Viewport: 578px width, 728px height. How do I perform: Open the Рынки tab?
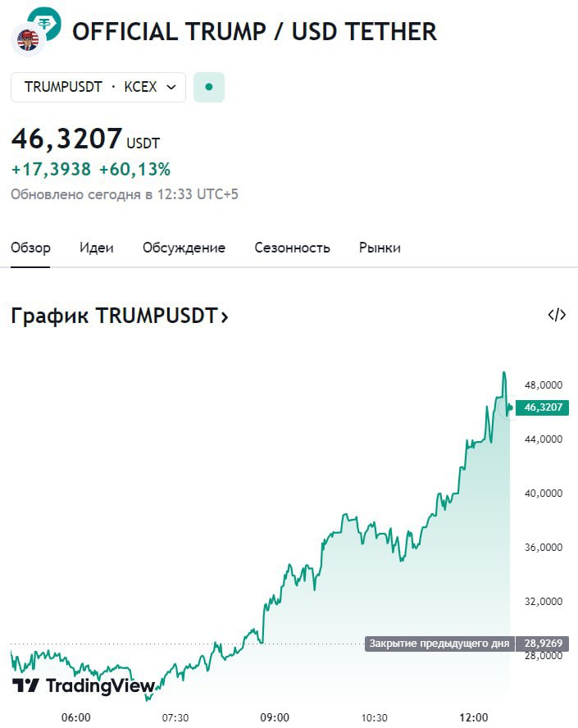[380, 248]
